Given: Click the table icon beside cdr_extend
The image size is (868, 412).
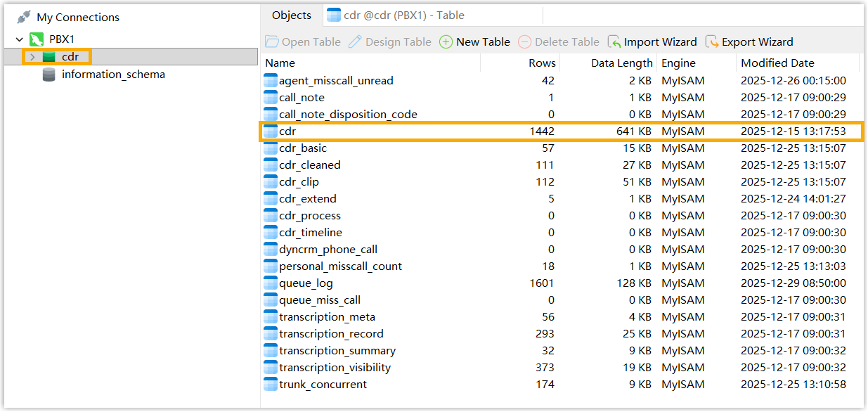Looking at the screenshot, I should [271, 199].
